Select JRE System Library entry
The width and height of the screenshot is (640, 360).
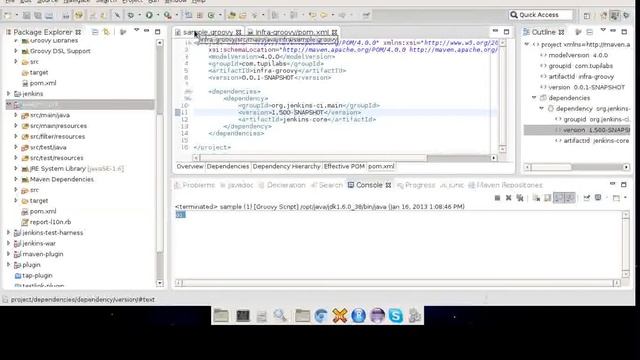pyautogui.click(x=72, y=169)
